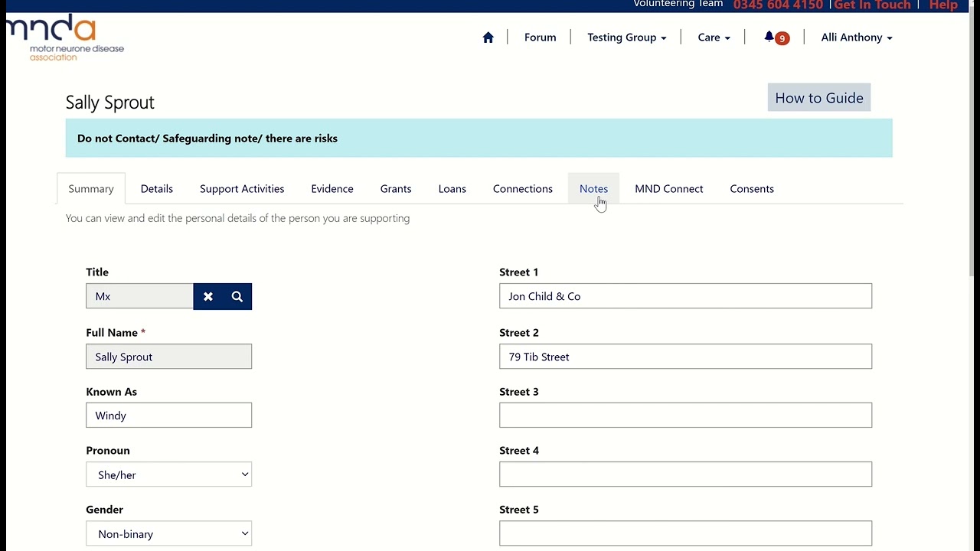
Task: Click into the Street 4 field
Action: click(x=685, y=474)
